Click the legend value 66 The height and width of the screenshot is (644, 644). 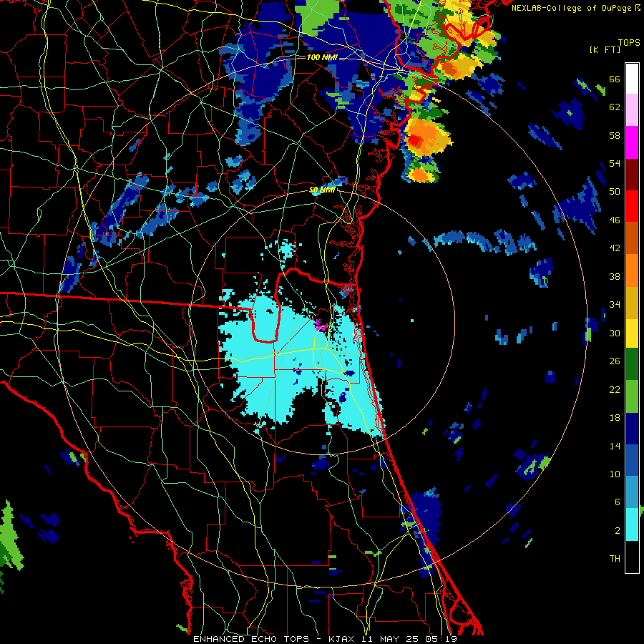click(615, 79)
